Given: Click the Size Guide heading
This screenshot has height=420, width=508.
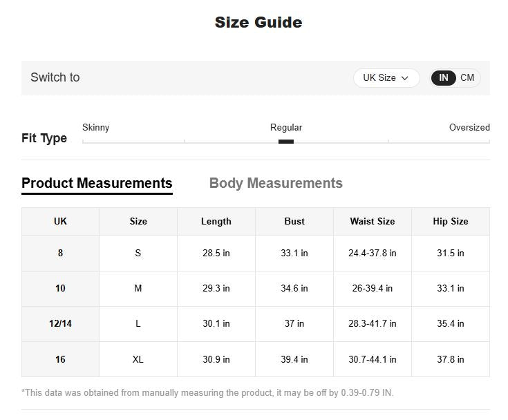Looking at the screenshot, I should point(258,22).
